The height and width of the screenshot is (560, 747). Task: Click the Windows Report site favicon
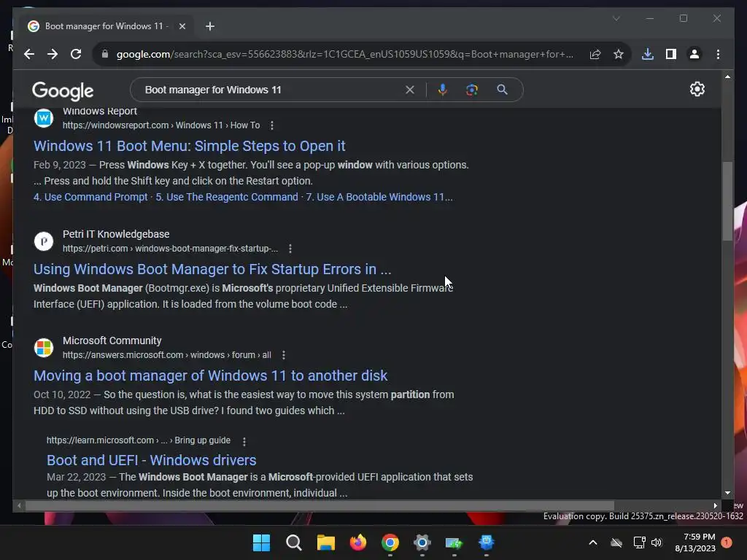[x=43, y=117]
